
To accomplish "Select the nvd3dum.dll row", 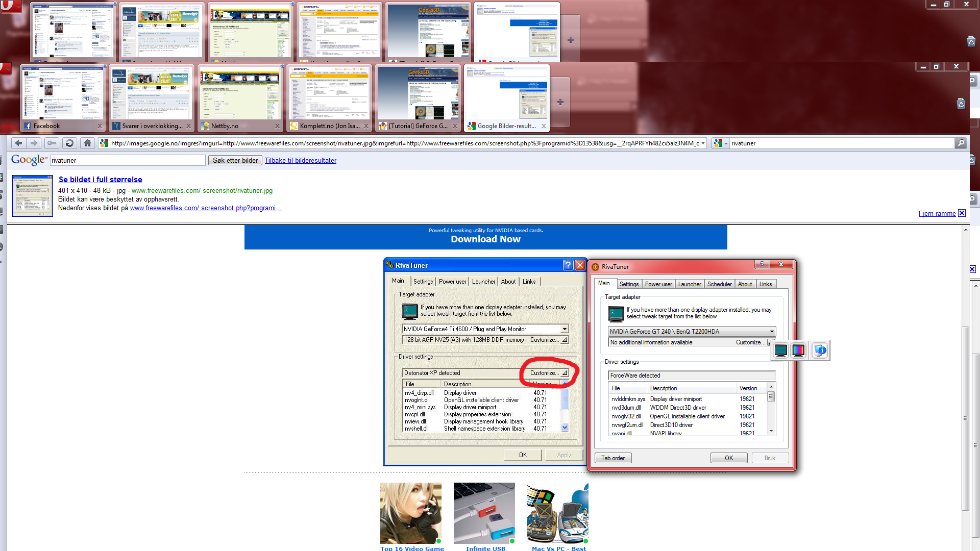I will (687, 408).
